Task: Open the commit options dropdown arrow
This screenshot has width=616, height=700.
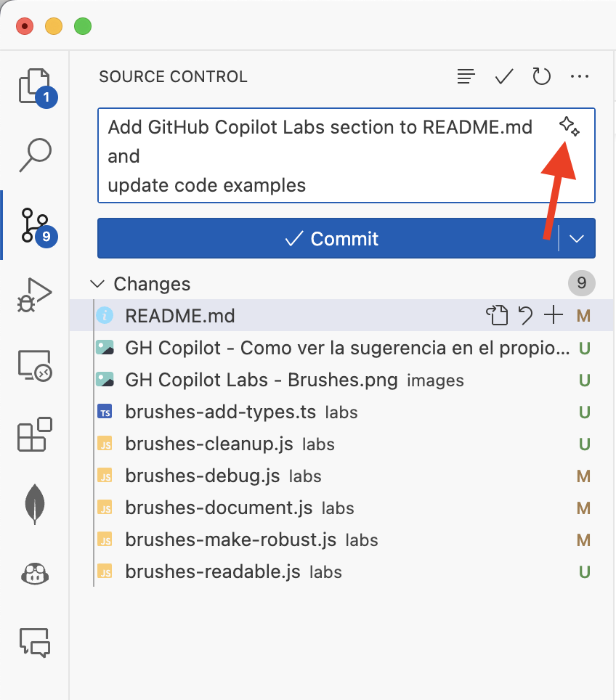Action: click(x=577, y=238)
